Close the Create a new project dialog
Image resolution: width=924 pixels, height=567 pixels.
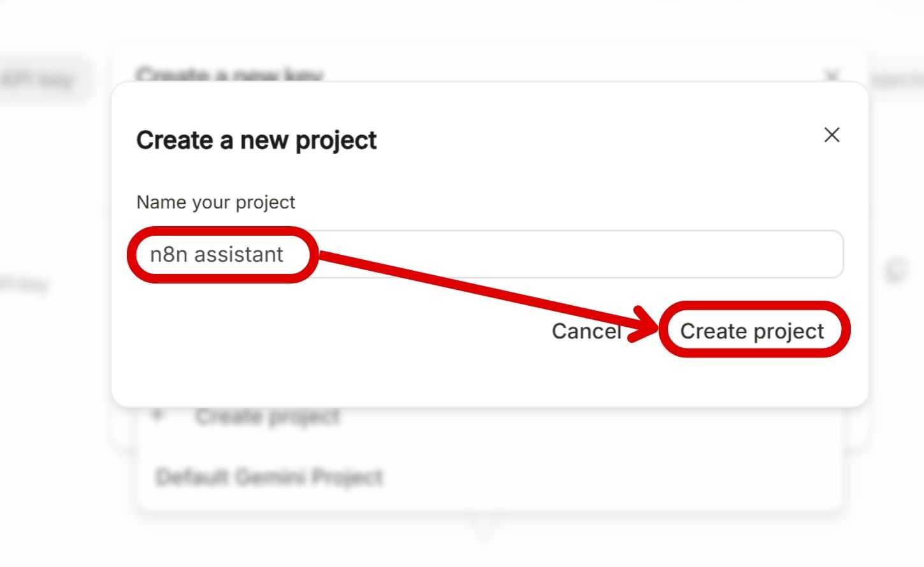tap(832, 135)
